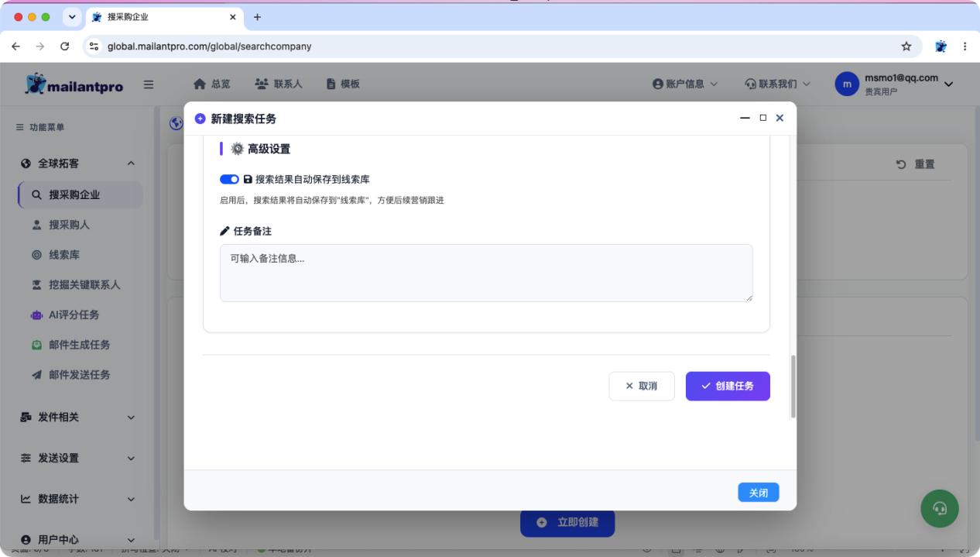This screenshot has width=980, height=557.
Task: Click the browser forward arrow
Action: 40,46
